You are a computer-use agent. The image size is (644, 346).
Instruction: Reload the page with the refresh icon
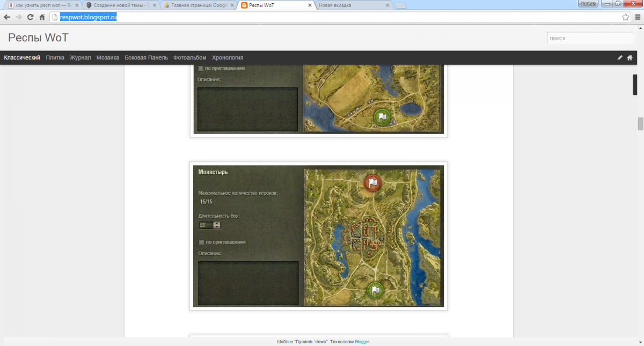pyautogui.click(x=31, y=17)
